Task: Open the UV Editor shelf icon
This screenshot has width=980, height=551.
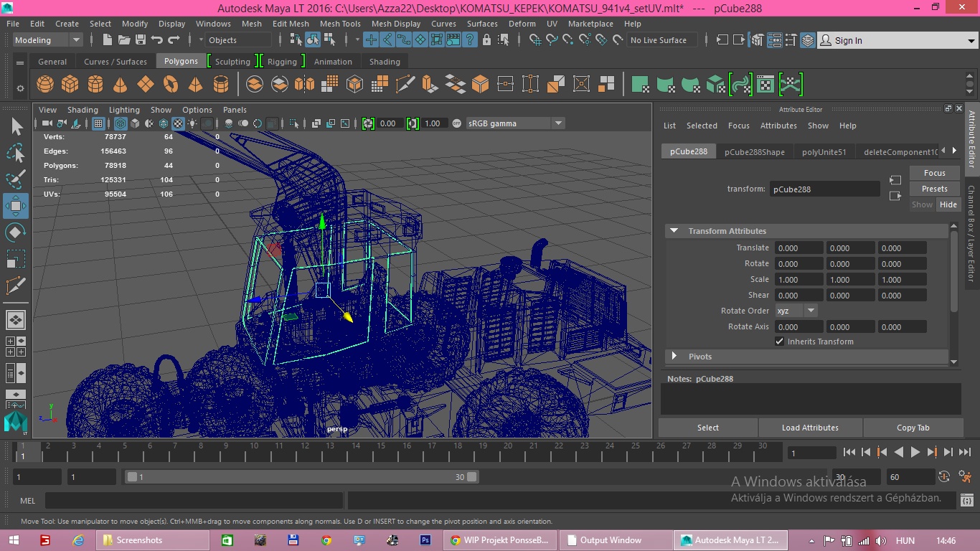Action: click(x=765, y=85)
